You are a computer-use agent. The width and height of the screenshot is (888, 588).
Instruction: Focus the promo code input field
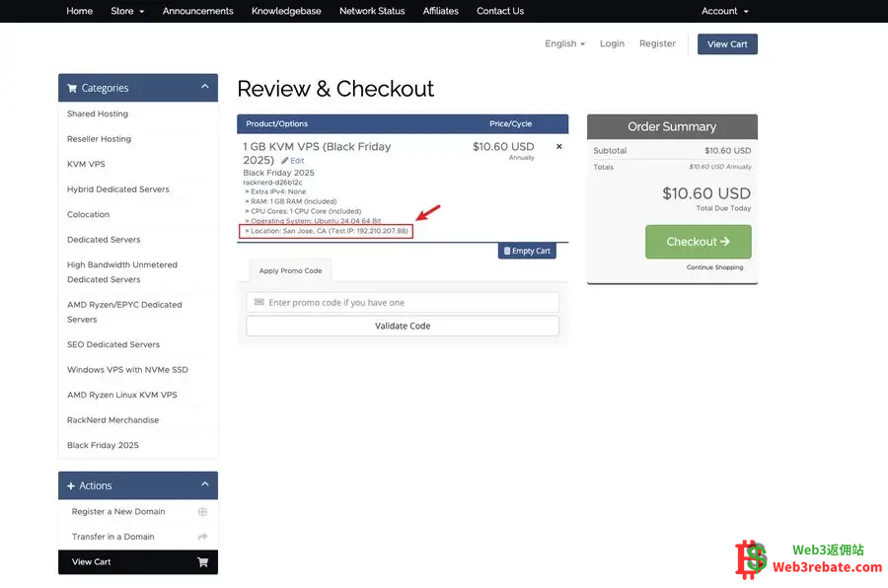tap(403, 303)
